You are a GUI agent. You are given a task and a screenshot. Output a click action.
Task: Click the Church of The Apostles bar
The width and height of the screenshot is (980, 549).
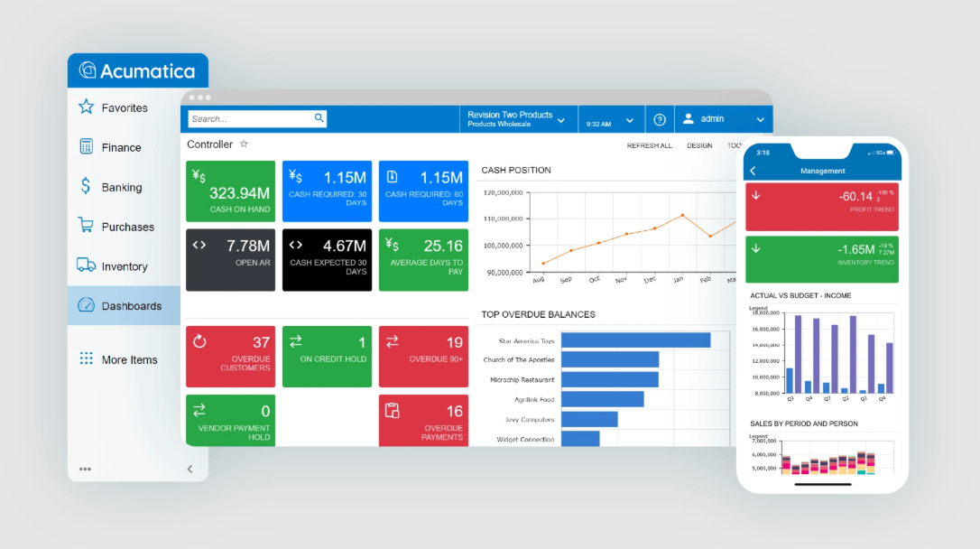(610, 359)
